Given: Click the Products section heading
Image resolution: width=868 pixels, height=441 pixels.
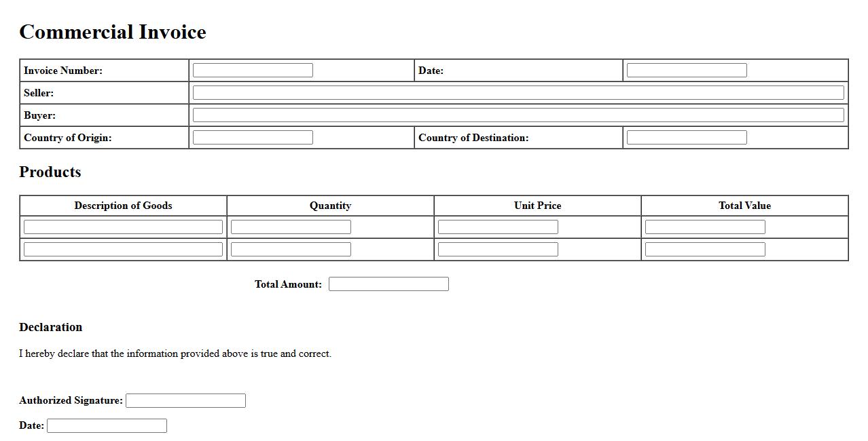Looking at the screenshot, I should (x=50, y=172).
